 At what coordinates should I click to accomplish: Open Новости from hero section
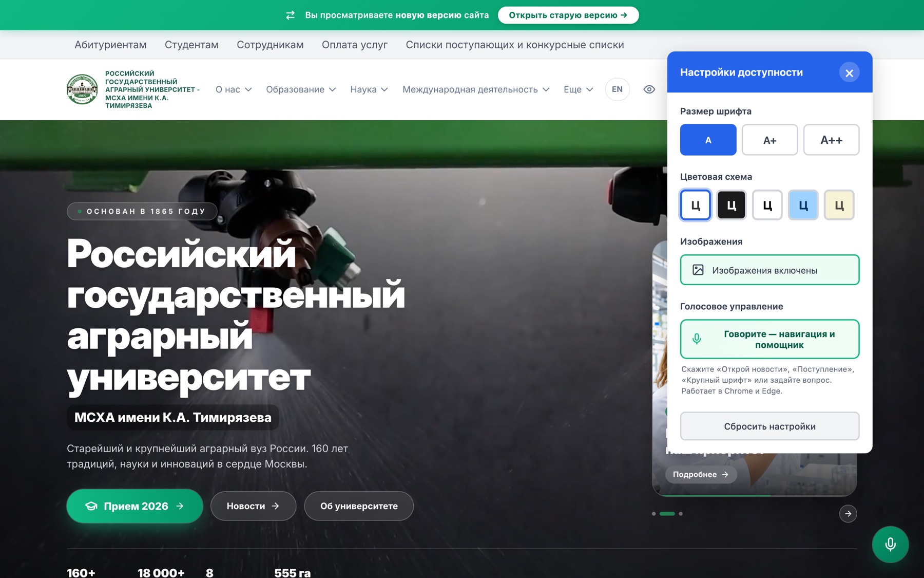pos(253,506)
